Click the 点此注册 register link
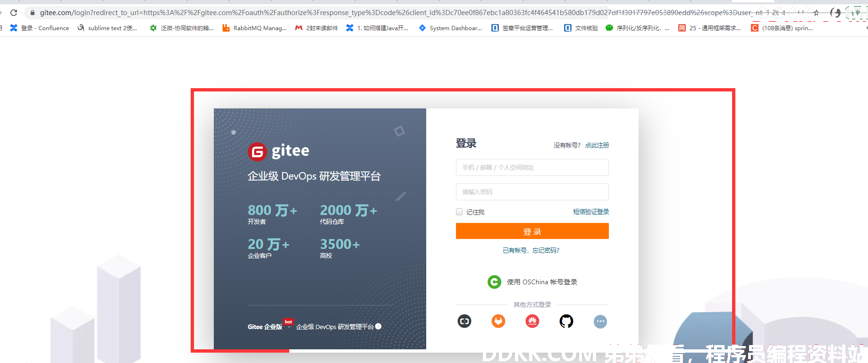The image size is (868, 363). pyautogui.click(x=597, y=145)
